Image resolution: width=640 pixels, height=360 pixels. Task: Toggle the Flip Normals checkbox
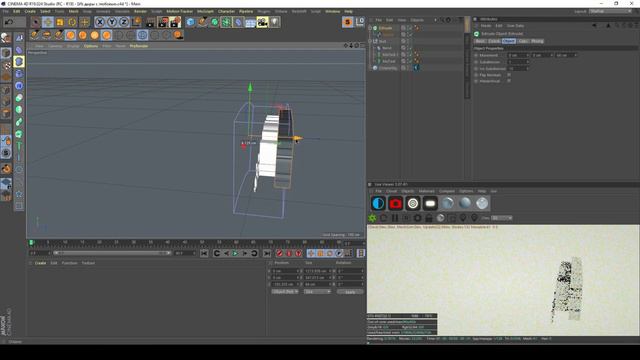coord(509,75)
